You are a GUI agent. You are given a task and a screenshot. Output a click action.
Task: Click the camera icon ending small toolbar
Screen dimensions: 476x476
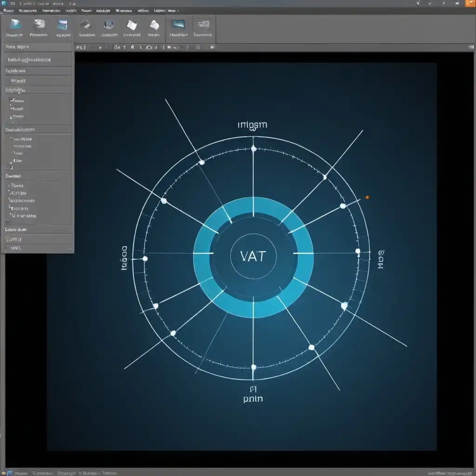pos(212,47)
